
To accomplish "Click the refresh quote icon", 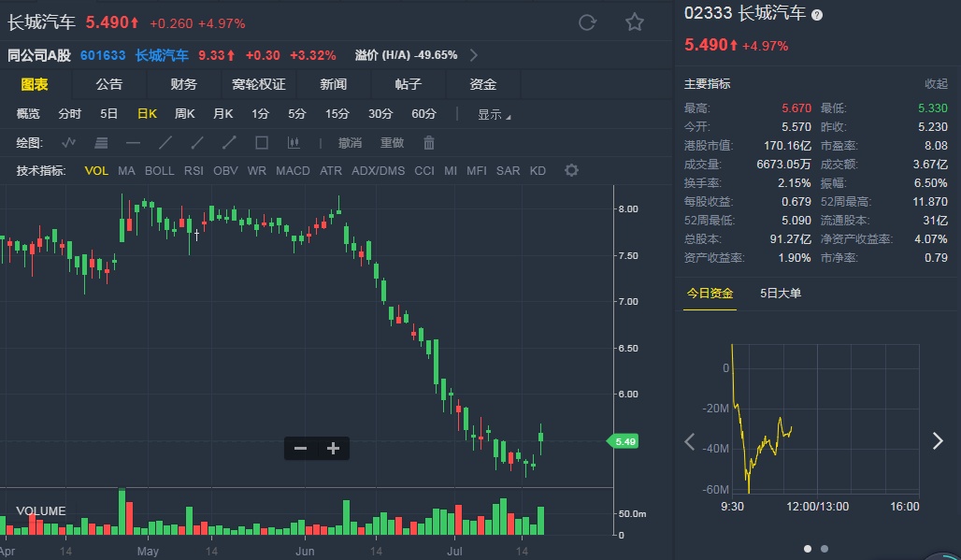I will click(587, 22).
